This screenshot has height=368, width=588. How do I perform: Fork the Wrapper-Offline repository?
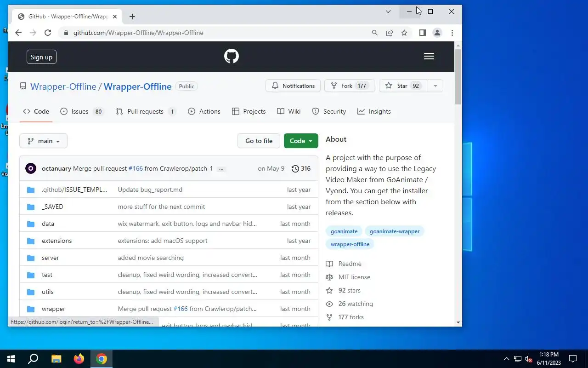coord(350,86)
